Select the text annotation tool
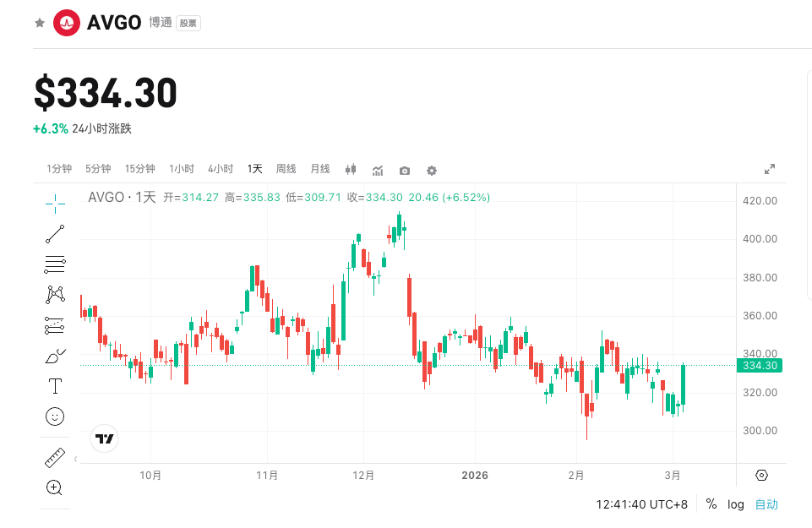812x528 pixels. [x=54, y=386]
